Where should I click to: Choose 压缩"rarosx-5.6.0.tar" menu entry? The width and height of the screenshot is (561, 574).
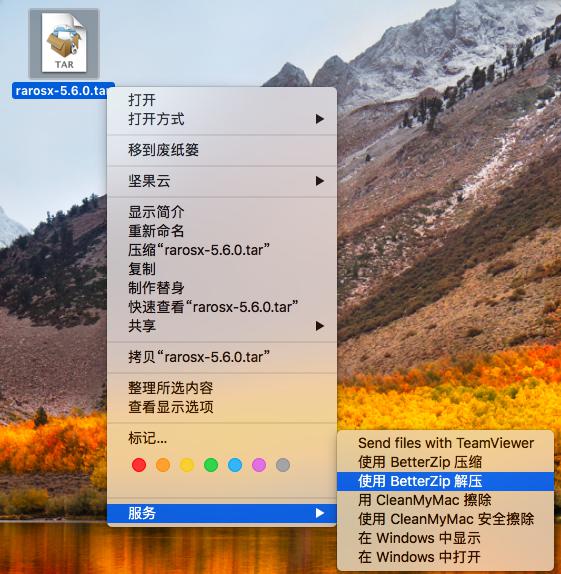222,250
